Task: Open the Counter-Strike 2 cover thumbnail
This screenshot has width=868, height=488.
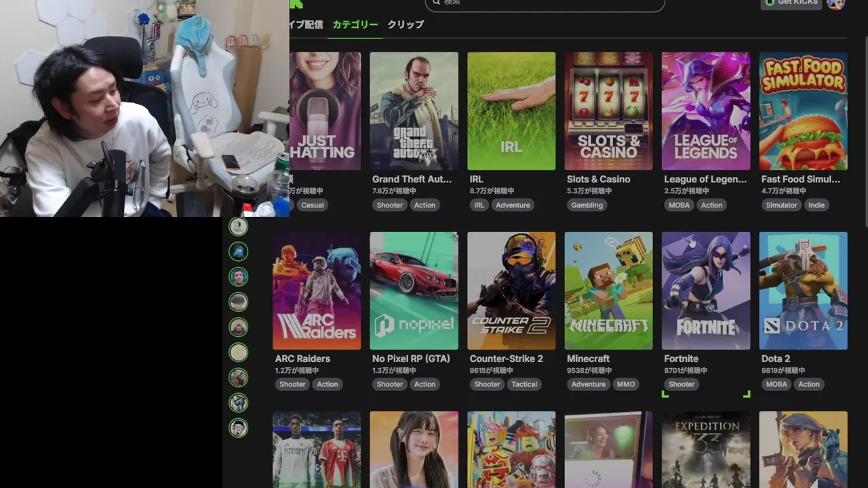Action: pyautogui.click(x=511, y=291)
